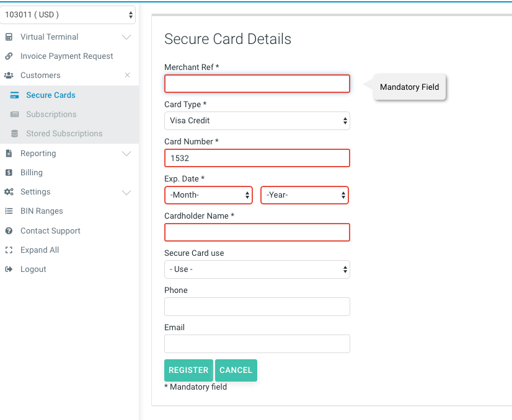Click the Logout arrow icon
The image size is (512, 420).
(x=9, y=269)
